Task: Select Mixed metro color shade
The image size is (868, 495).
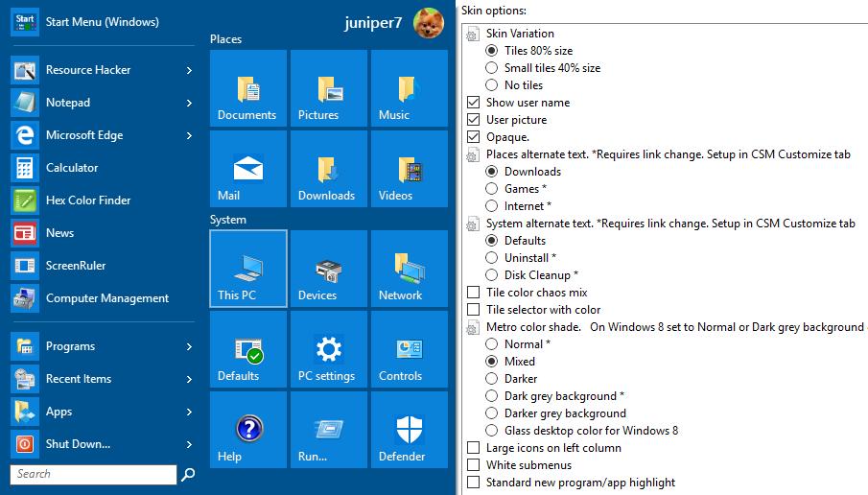Action: [492, 361]
